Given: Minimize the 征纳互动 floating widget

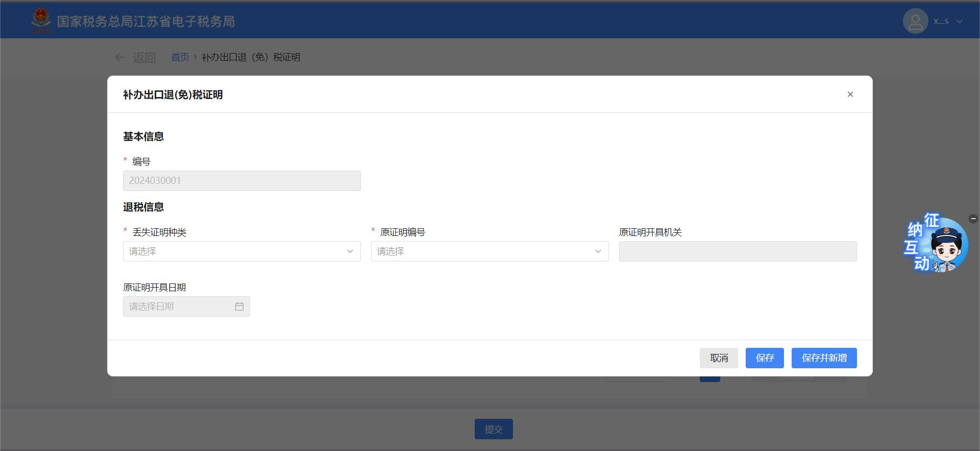Looking at the screenshot, I should tap(973, 219).
